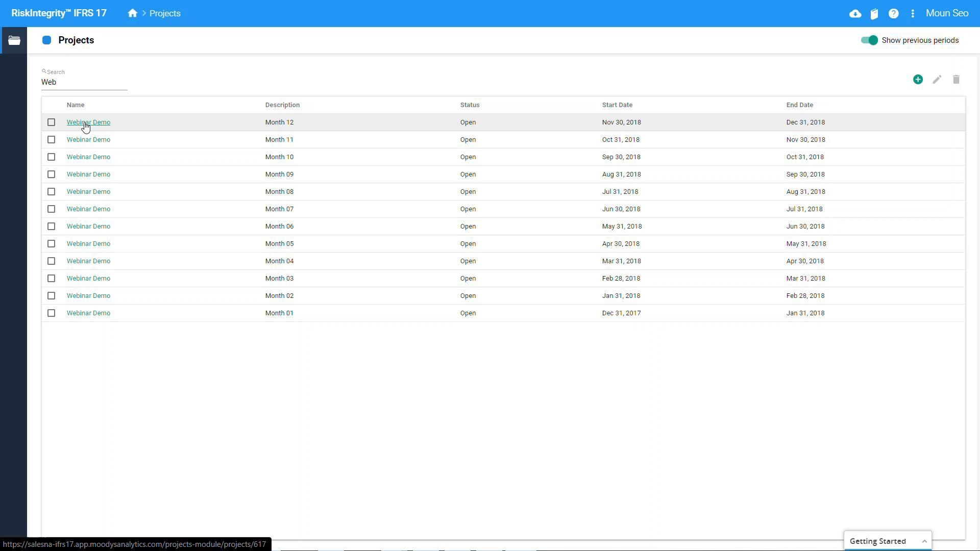
Task: Open the documentation book icon
Action: click(x=874, y=14)
